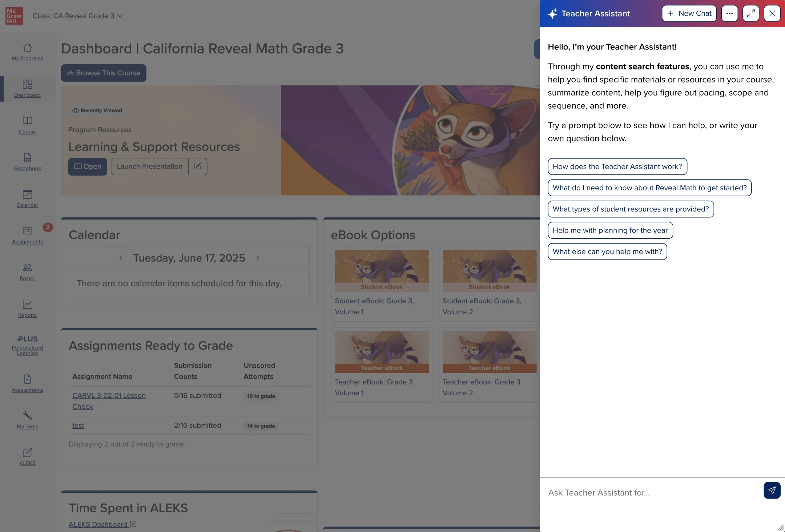Screen dimensions: 785x532
Task: Go to Roster in sidebar
Action: click(x=27, y=272)
